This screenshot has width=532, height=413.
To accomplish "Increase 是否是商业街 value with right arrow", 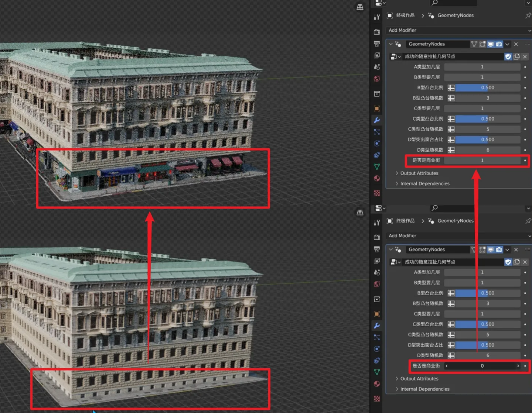I will tap(518, 366).
